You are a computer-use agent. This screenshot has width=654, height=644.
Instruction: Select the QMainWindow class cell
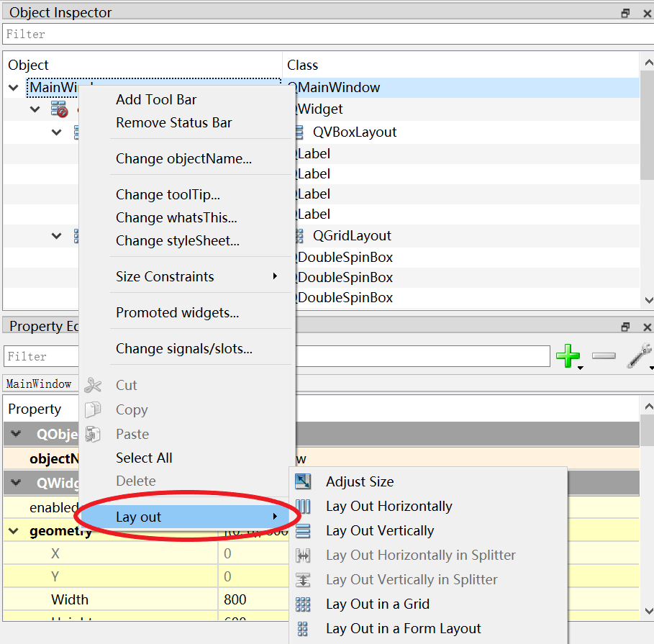click(x=463, y=88)
